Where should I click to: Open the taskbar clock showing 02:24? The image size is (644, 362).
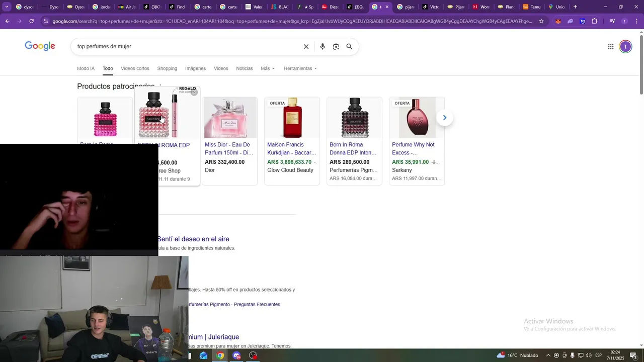[x=615, y=355]
